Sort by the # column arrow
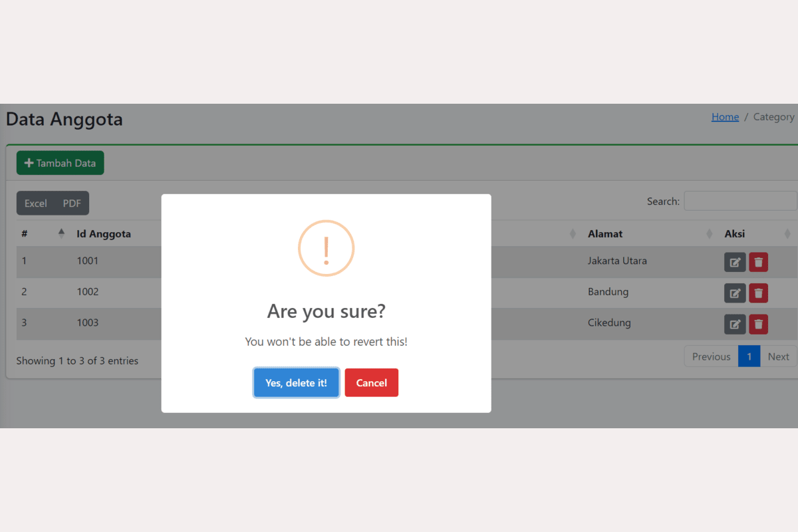The width and height of the screenshot is (798, 532). click(x=61, y=233)
